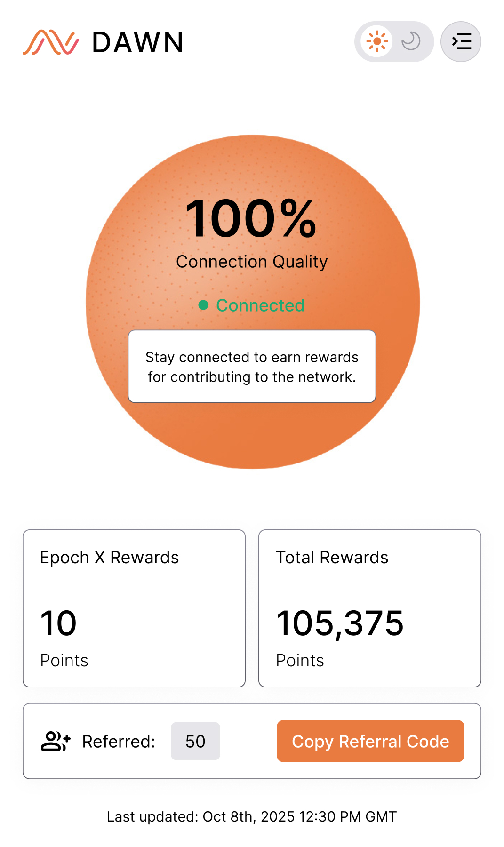This screenshot has height=847, width=504.
Task: Click the Connected status label
Action: point(260,305)
